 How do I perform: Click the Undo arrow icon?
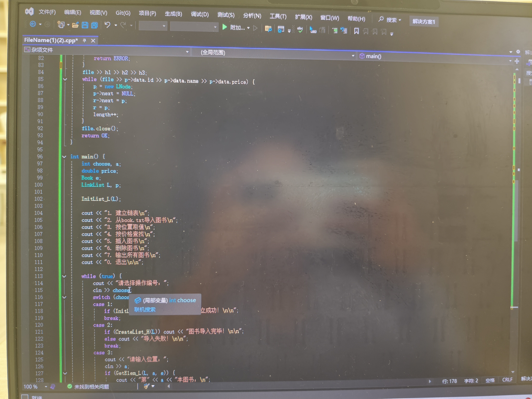(x=108, y=25)
